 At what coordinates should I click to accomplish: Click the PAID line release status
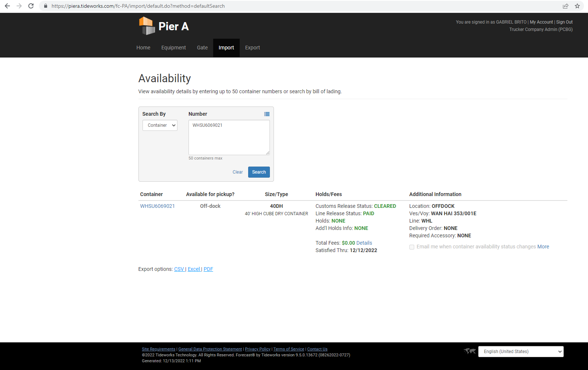pos(369,213)
